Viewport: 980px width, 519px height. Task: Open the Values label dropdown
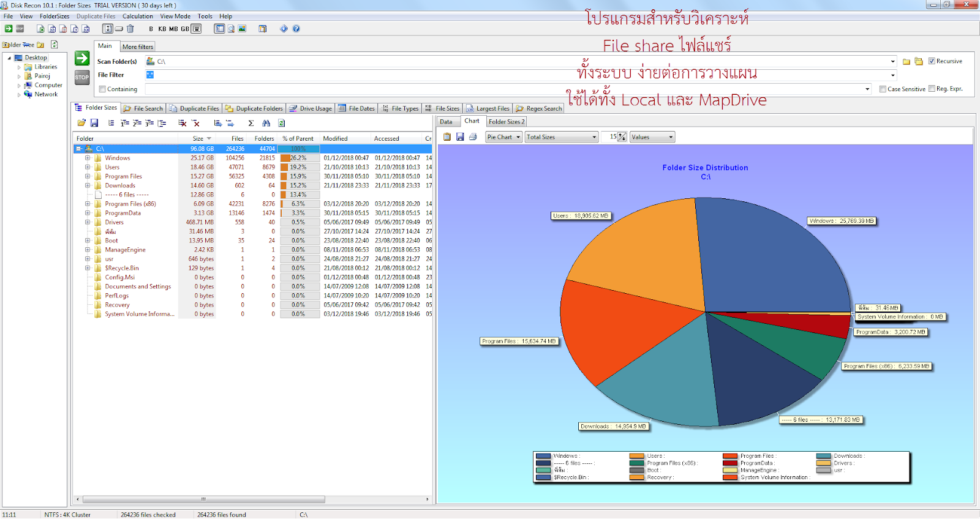[x=652, y=137]
